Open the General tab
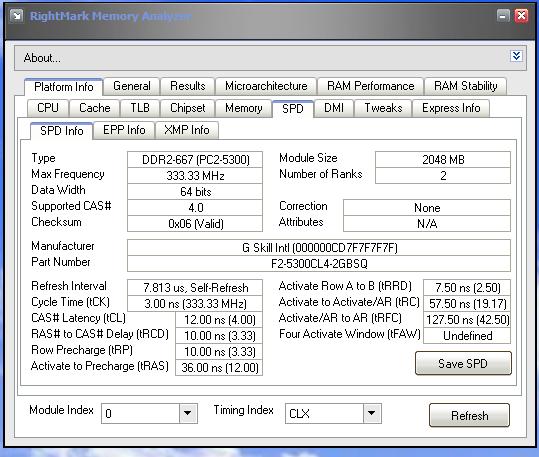The image size is (539, 457). pos(132,86)
